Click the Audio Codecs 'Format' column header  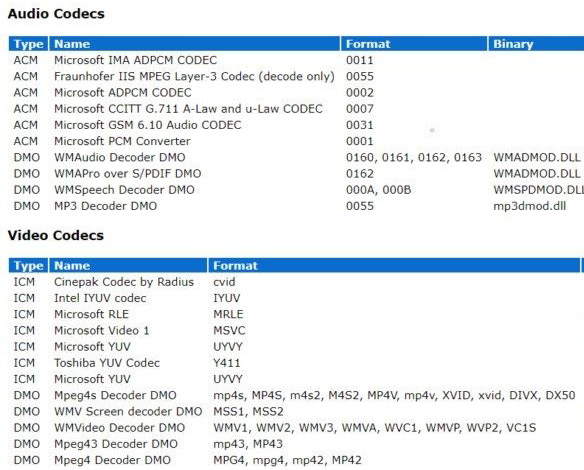tap(414, 44)
